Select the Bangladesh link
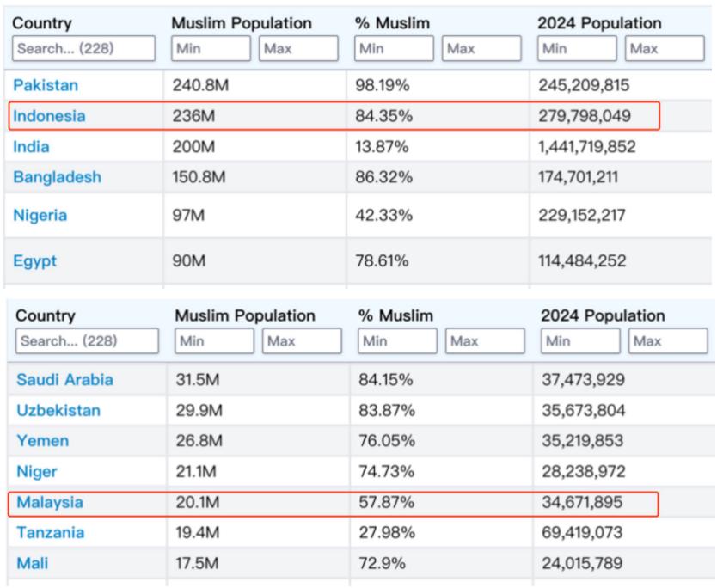This screenshot has height=588, width=717. point(57,177)
